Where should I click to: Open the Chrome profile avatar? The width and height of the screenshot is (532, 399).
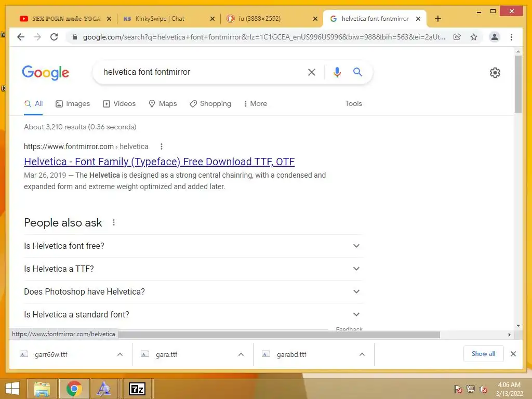495,37
